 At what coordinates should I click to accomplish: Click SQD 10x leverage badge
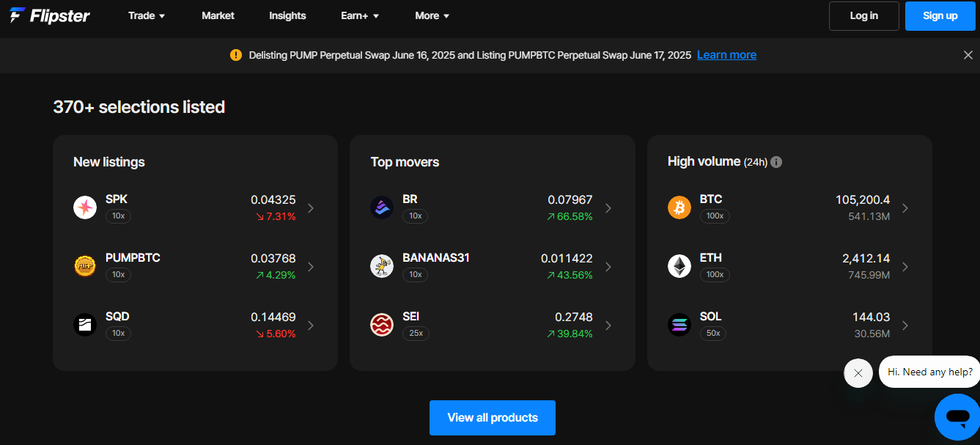coord(118,334)
